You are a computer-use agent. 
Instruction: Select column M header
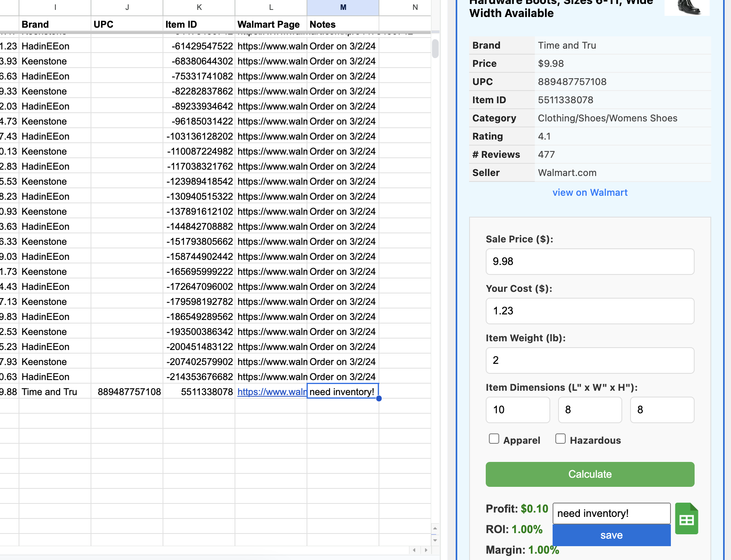pos(343,8)
